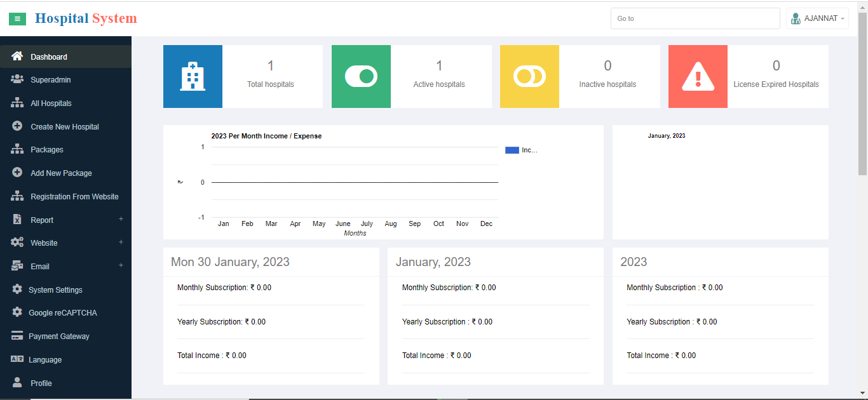
Task: Click the red License Expired warning icon
Action: point(698,77)
